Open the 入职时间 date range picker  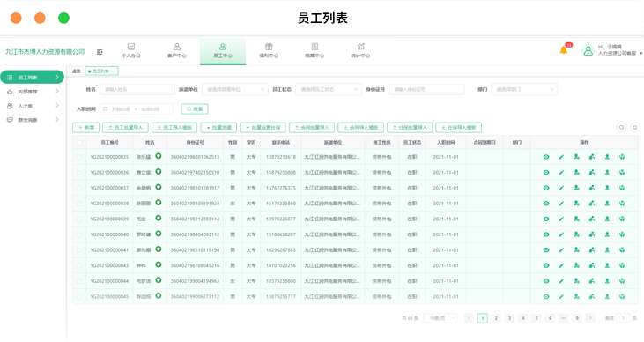137,109
